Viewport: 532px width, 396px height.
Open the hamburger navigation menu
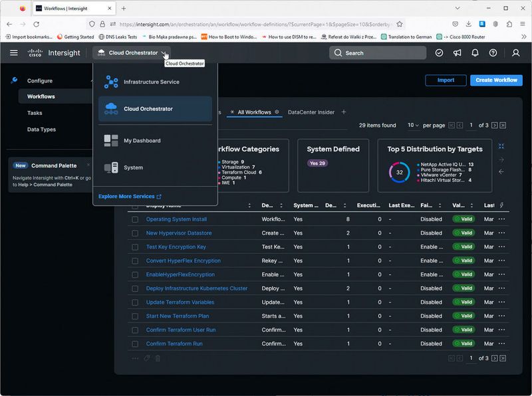pyautogui.click(x=14, y=52)
